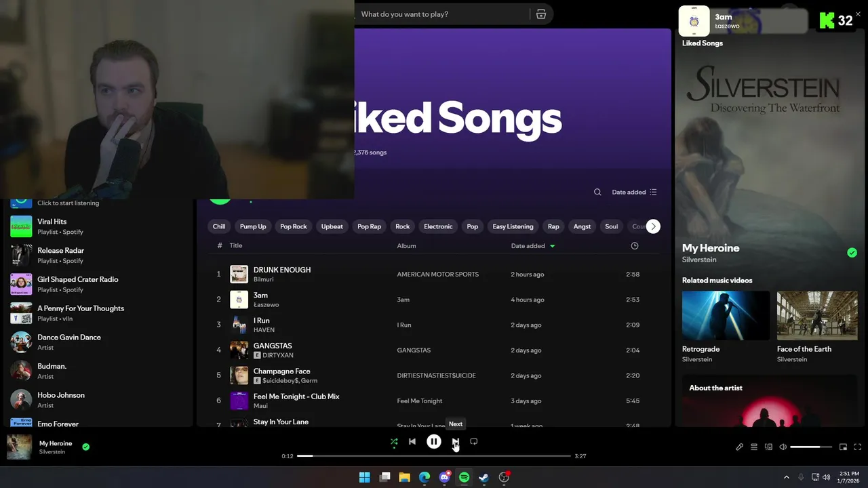Toggle shuffle in the player bar

(394, 442)
